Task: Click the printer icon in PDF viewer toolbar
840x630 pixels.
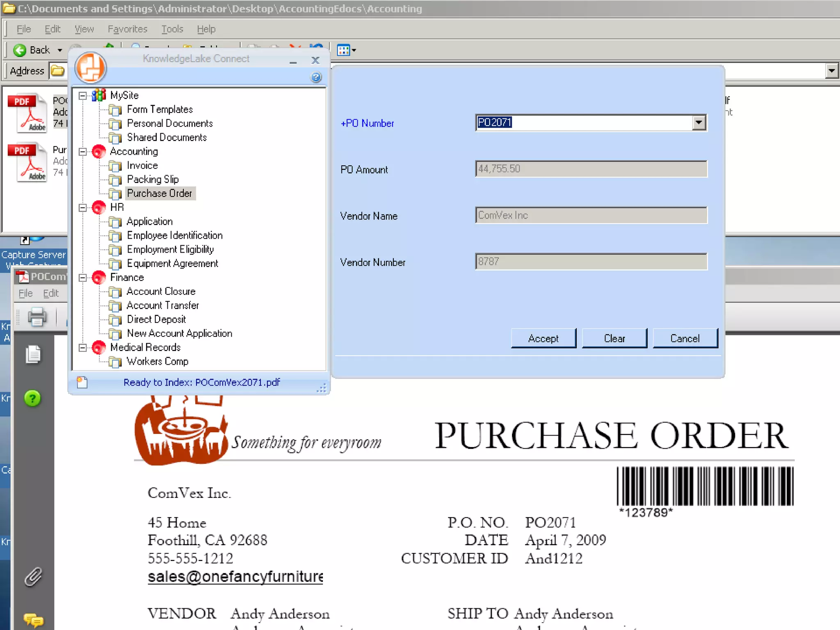Action: pos(37,317)
